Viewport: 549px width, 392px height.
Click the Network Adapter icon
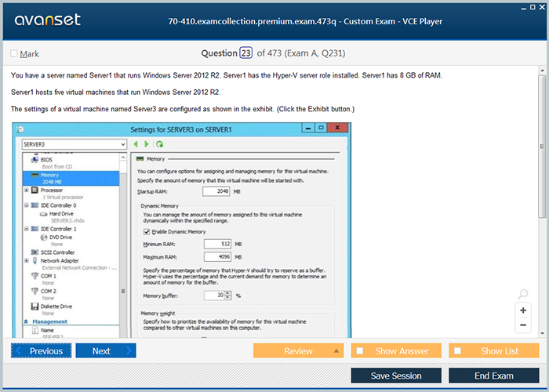(x=35, y=261)
